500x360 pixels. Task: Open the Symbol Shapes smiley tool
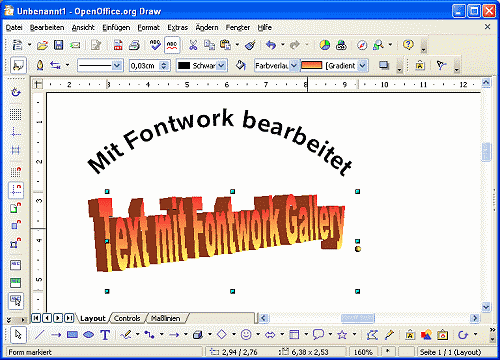tap(246, 334)
